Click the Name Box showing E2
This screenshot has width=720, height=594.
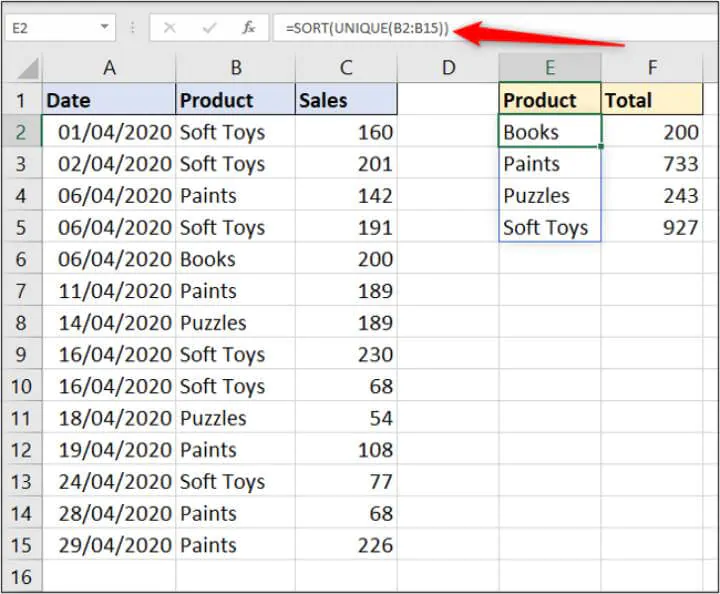tap(60, 28)
